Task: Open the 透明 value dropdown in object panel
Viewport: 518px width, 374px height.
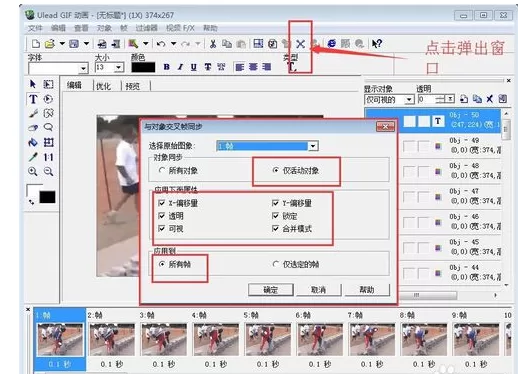Action: [450, 99]
